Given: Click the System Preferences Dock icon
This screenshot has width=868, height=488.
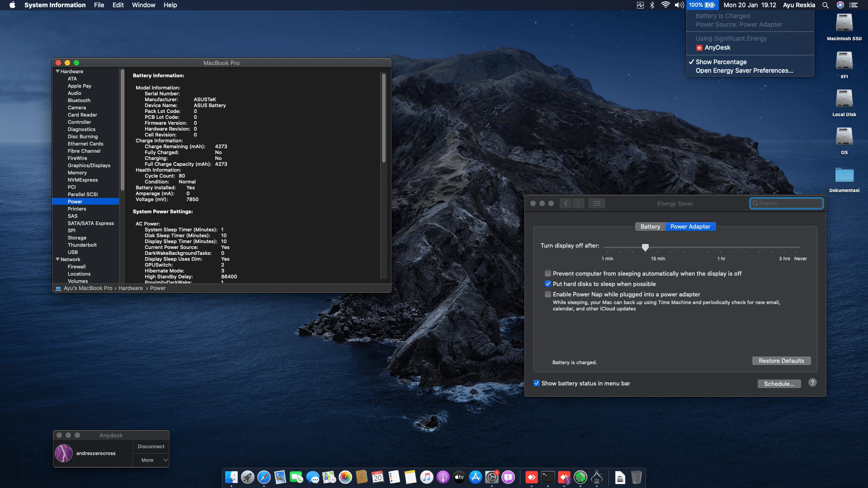Looking at the screenshot, I should (x=491, y=477).
